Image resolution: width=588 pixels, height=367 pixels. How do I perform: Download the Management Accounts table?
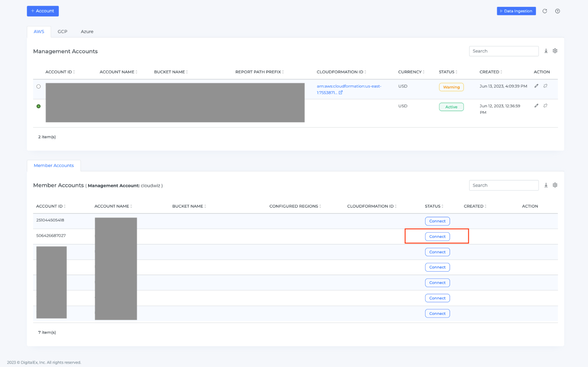click(546, 51)
